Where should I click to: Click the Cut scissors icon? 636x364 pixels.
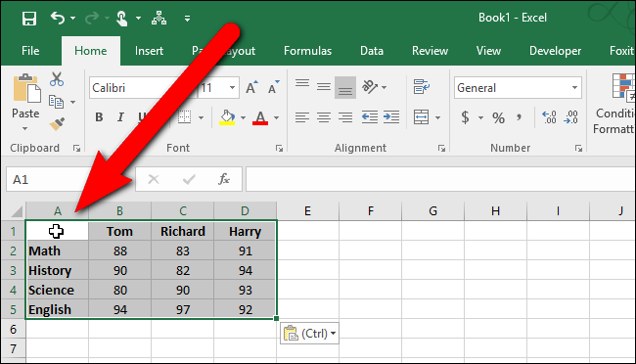click(57, 79)
